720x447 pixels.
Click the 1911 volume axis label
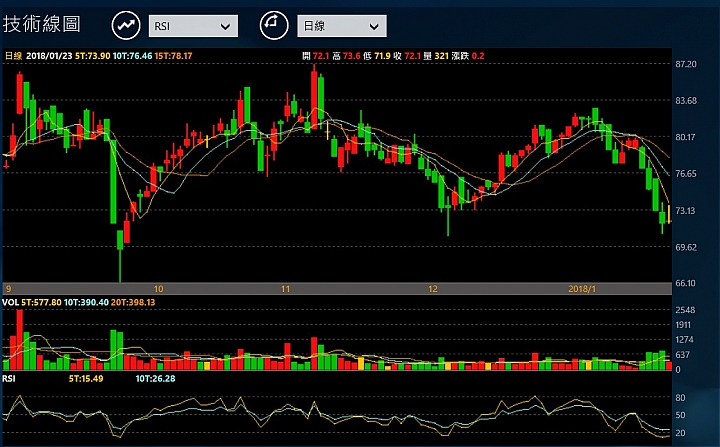pos(683,325)
